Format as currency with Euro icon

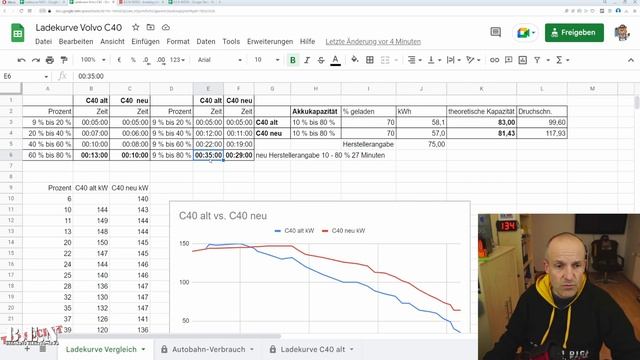[x=119, y=60]
